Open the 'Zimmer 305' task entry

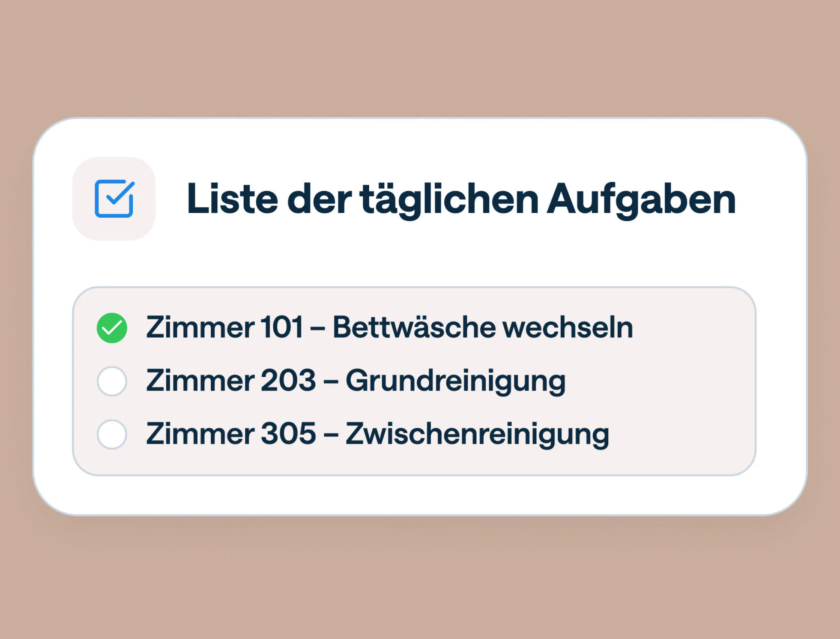click(x=377, y=434)
